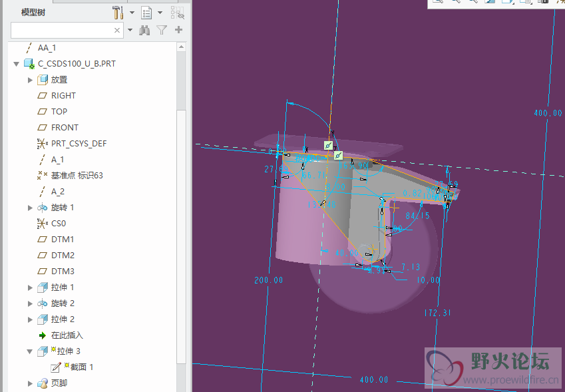Select the 200.00 dimension value

[x=269, y=280]
